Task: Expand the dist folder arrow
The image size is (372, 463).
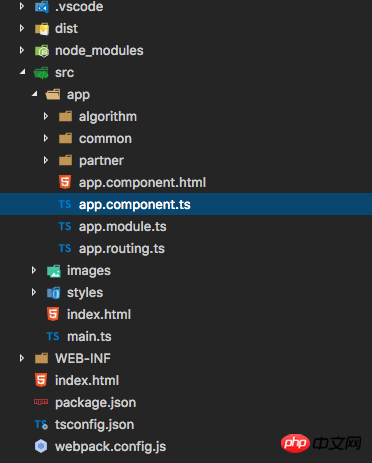Action: point(22,28)
